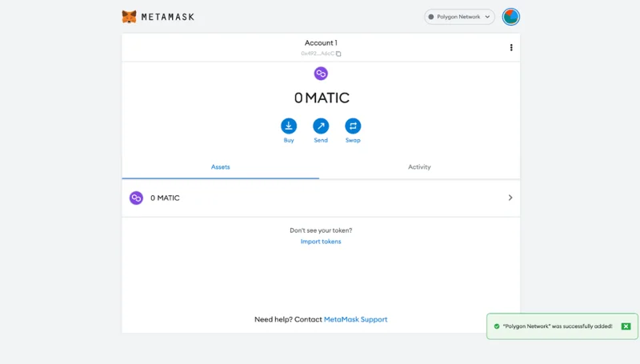Click the Send arrow button
Image resolution: width=640 pixels, height=364 pixels.
coord(321,126)
